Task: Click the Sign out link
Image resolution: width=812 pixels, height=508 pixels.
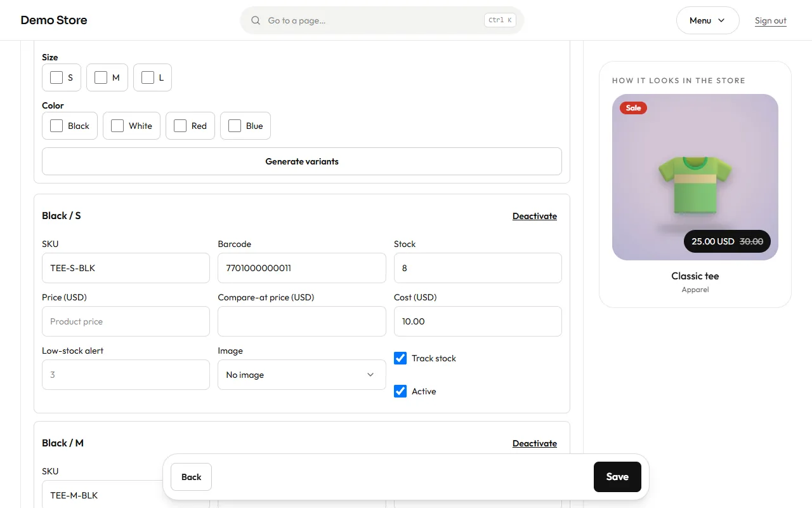Action: tap(770, 20)
